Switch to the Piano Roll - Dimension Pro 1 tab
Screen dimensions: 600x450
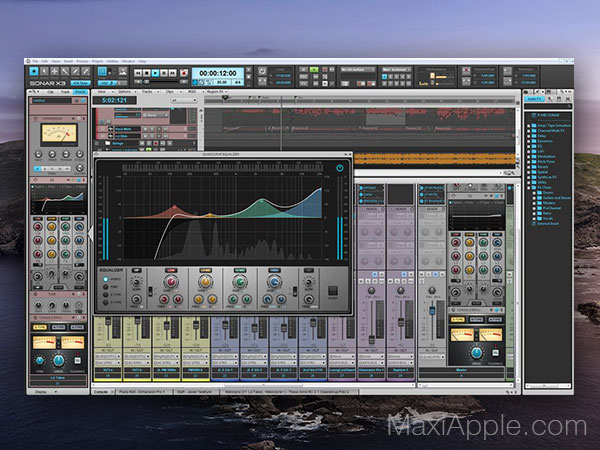point(142,392)
